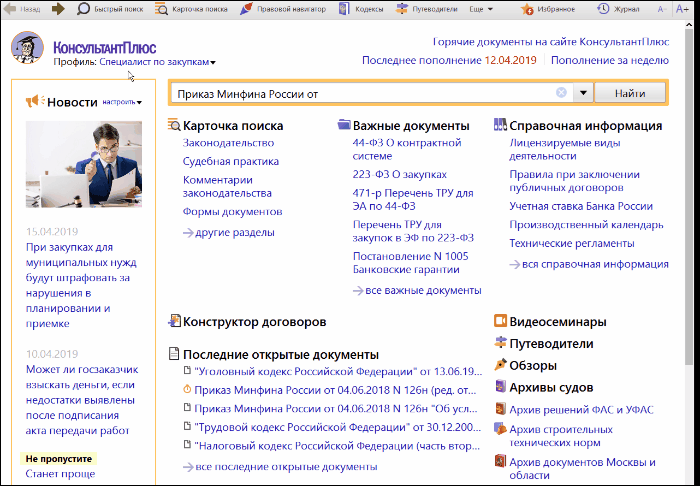Viewport: 700px width, 486px height.
Task: Clear the search field with X icon
Action: pos(561,92)
